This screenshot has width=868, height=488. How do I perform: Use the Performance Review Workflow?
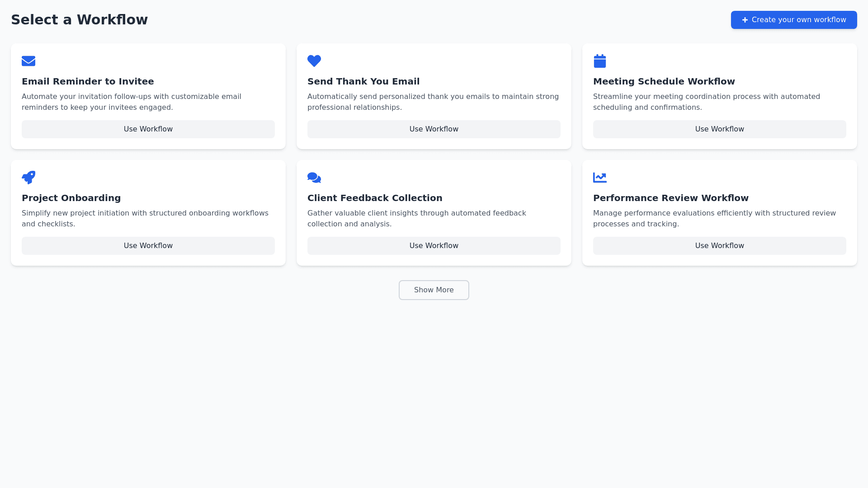(x=720, y=246)
